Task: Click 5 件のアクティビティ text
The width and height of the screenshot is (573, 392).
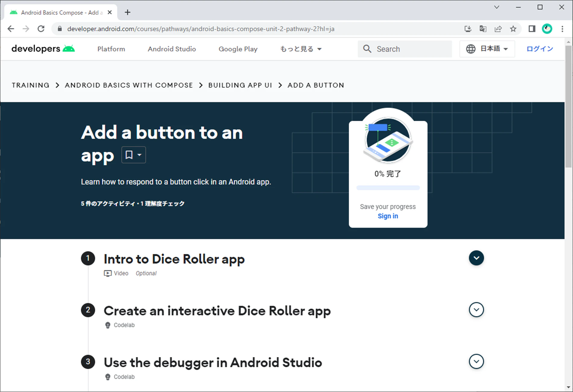Action: [108, 204]
